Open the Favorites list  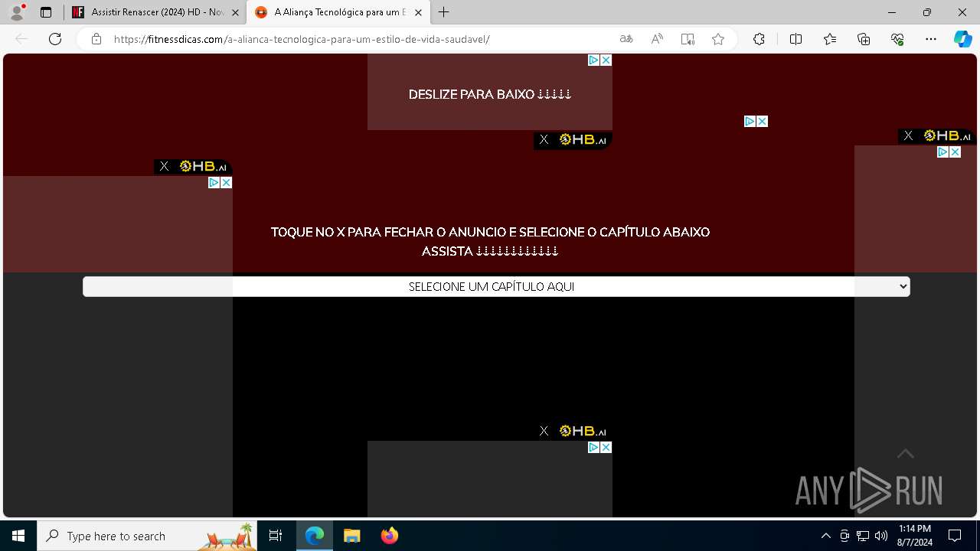tap(830, 39)
